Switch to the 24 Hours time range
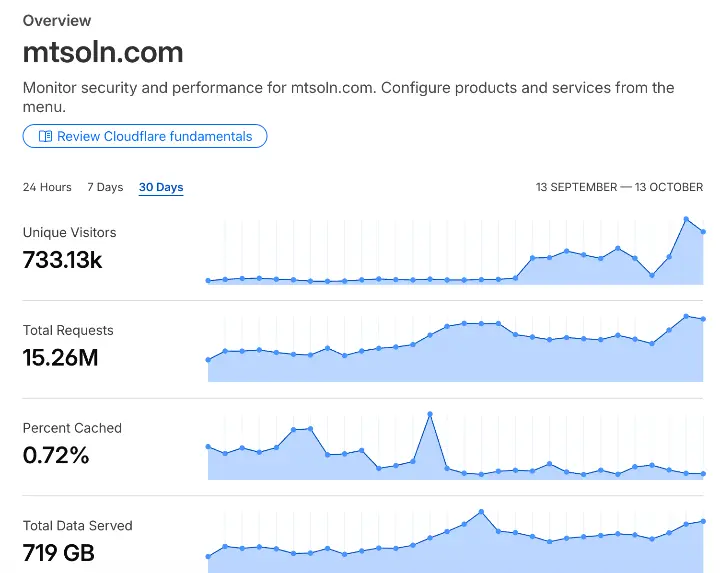Viewport: 720px width, 573px height. pyautogui.click(x=47, y=187)
